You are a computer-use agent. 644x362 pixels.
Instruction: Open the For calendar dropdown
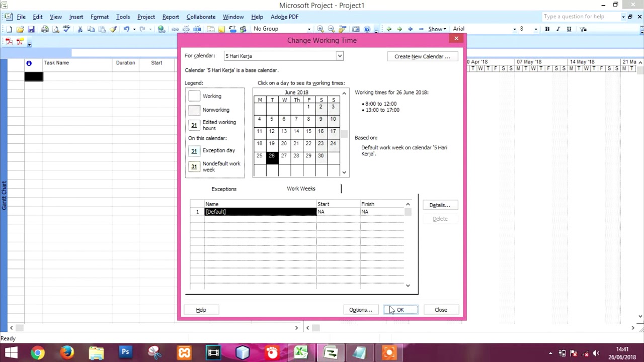tap(340, 56)
